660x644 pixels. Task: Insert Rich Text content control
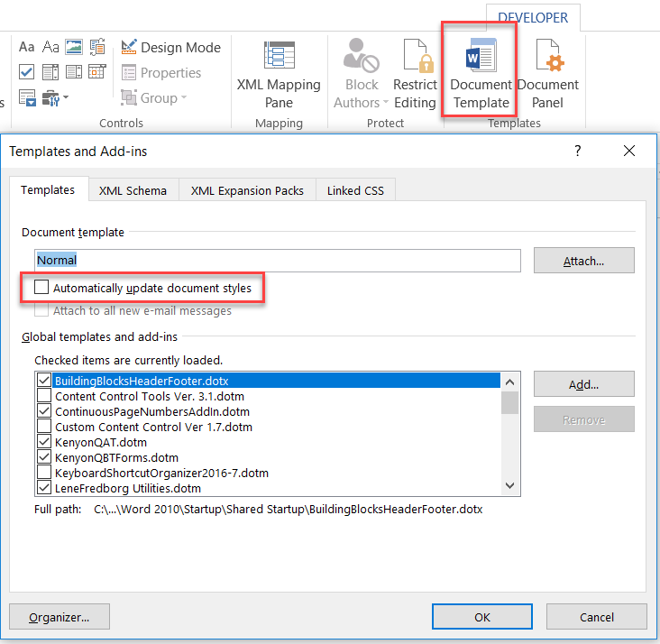[26, 46]
